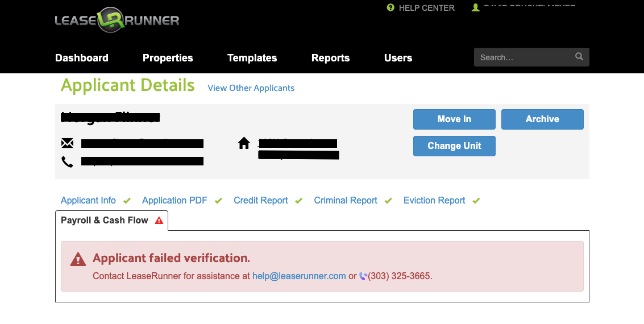Click the LeaseRunner logo

tap(117, 21)
